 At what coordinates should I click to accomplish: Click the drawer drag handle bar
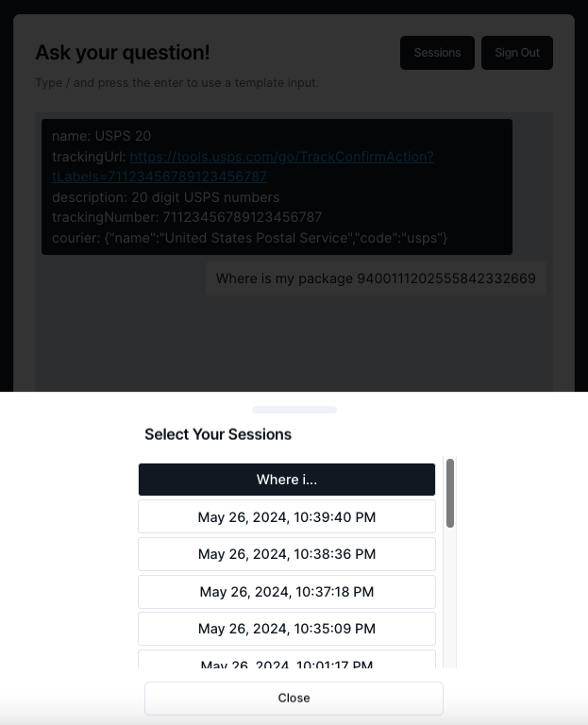point(294,410)
